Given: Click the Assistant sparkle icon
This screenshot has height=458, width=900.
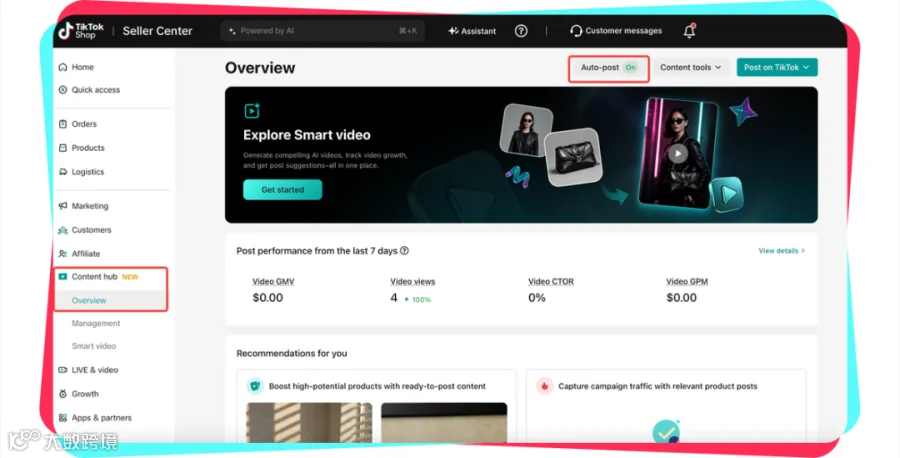Looking at the screenshot, I should click(453, 31).
